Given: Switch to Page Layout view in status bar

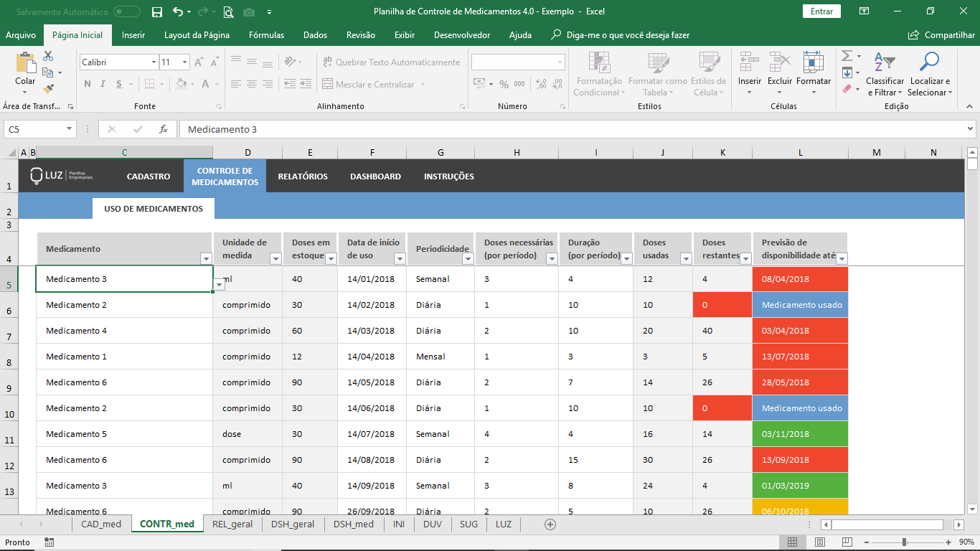Looking at the screenshot, I should coord(819,542).
